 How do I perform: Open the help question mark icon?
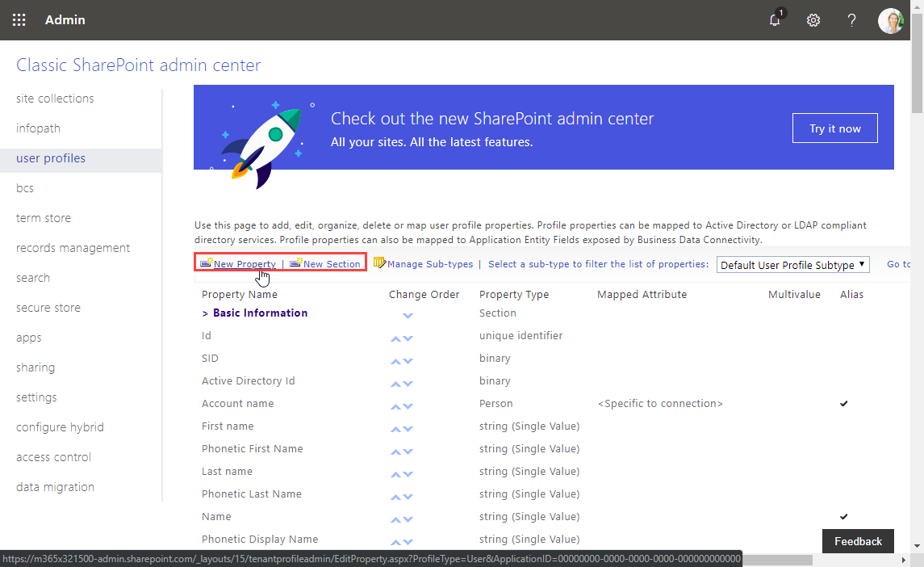click(851, 21)
